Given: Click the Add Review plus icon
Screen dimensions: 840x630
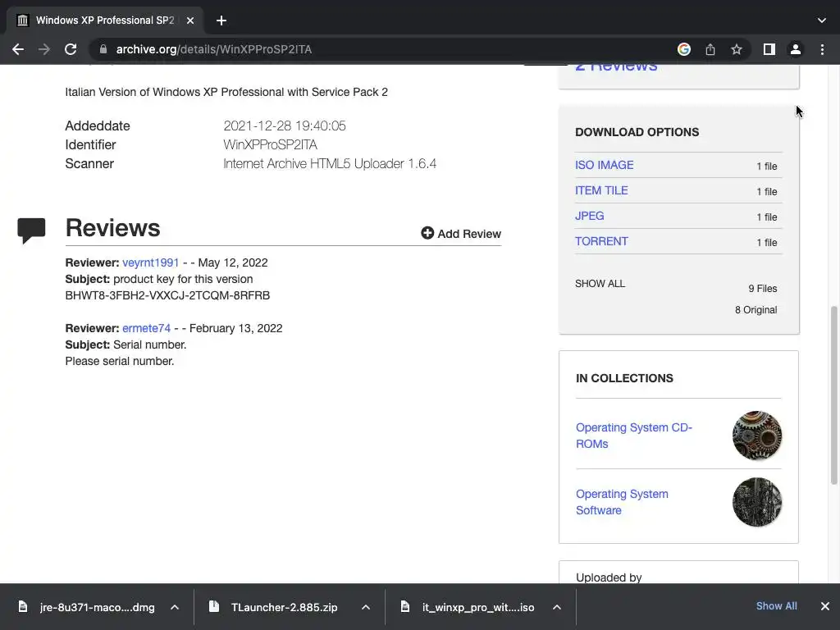Looking at the screenshot, I should [427, 233].
